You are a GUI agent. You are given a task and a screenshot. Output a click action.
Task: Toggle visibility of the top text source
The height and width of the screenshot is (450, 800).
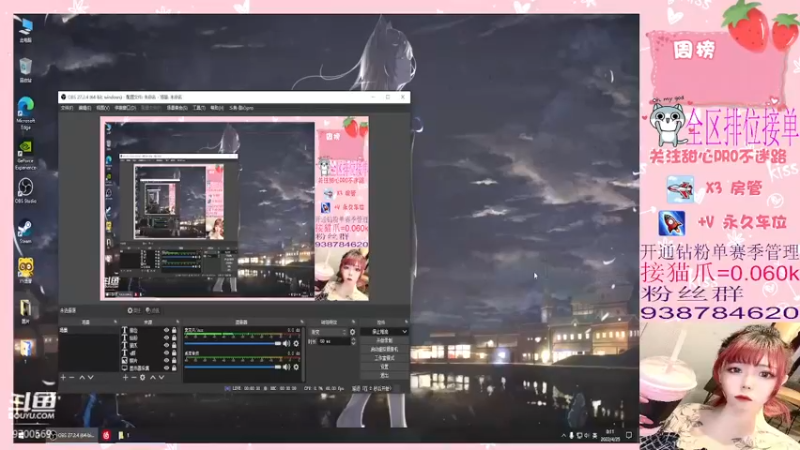coord(166,331)
